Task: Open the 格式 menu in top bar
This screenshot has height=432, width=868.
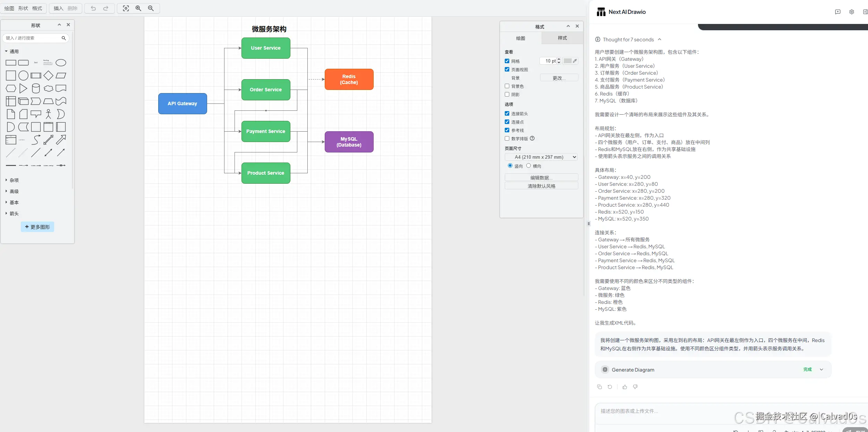Action: (x=37, y=8)
